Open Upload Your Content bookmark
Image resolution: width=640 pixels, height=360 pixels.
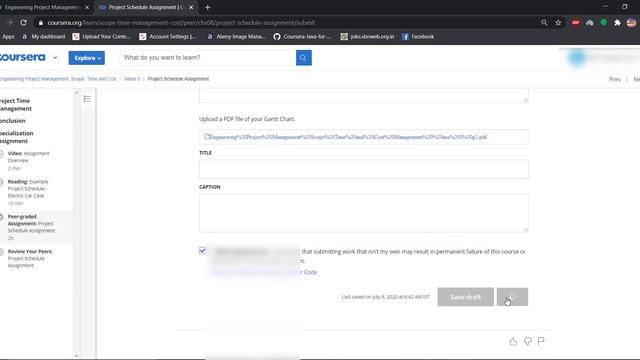coord(101,37)
